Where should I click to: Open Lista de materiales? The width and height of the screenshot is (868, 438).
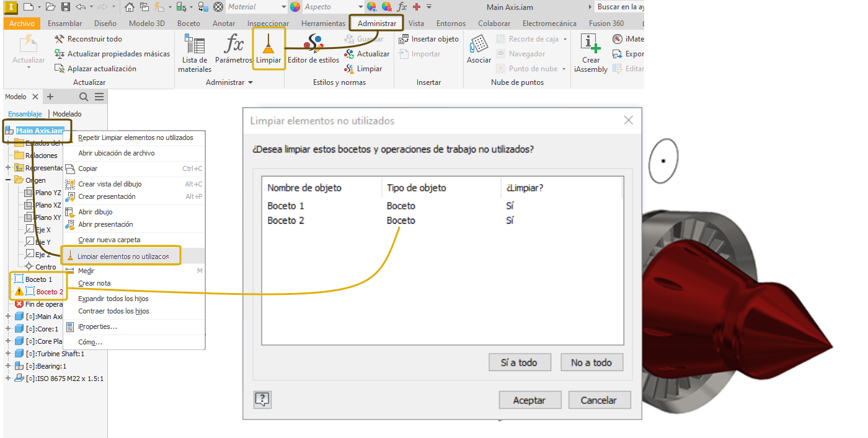click(x=195, y=53)
